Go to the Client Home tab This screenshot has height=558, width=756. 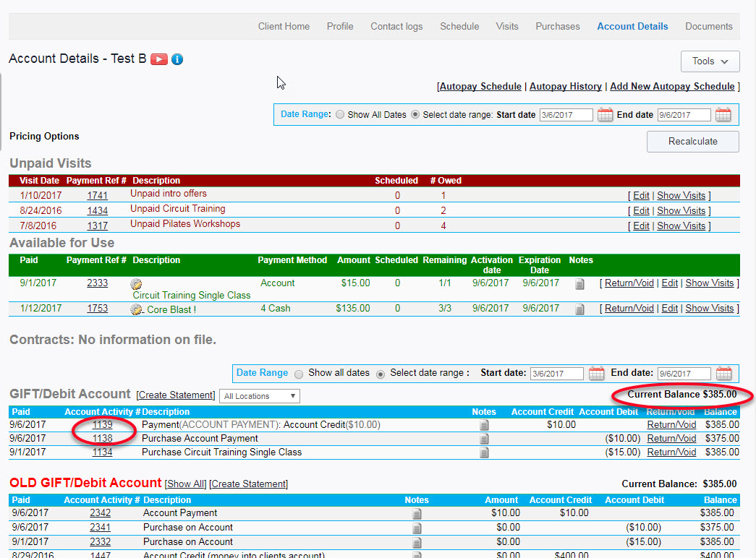(284, 26)
